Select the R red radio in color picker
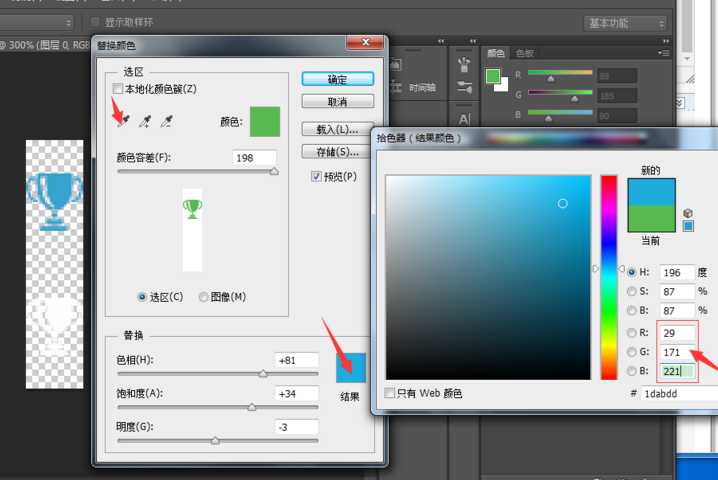The height and width of the screenshot is (480, 718). (632, 333)
